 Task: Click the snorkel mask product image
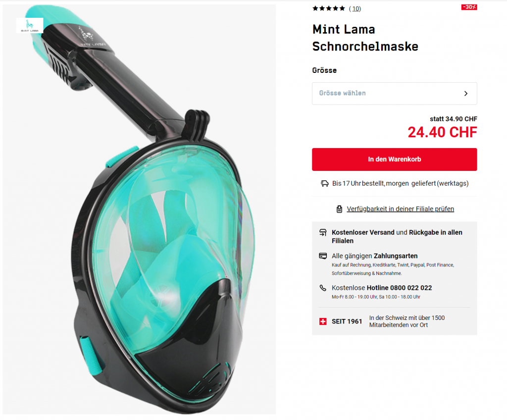[139, 209]
